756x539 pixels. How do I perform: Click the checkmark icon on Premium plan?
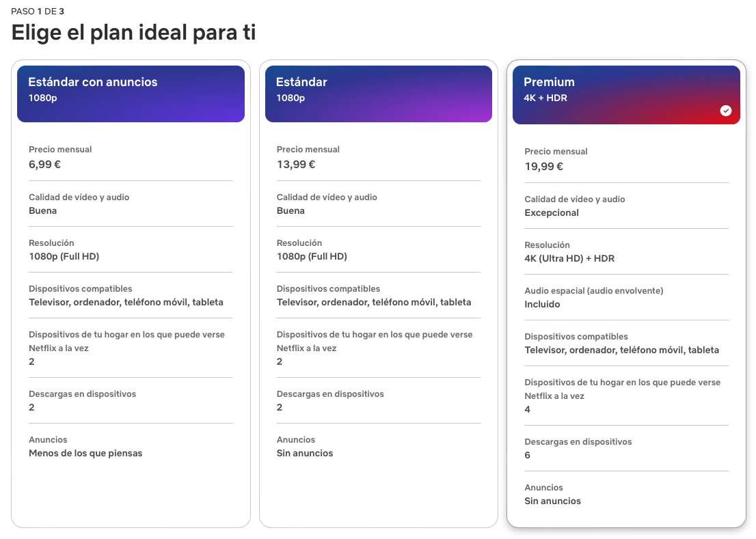[x=726, y=111]
